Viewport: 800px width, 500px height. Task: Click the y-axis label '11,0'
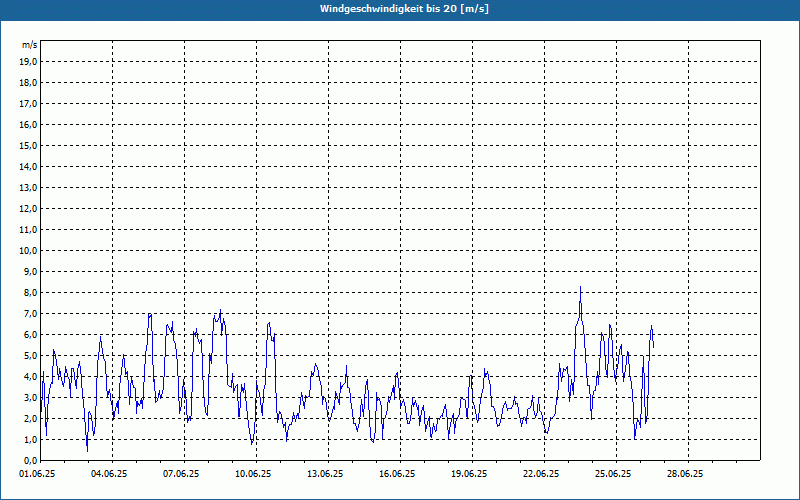[28, 230]
